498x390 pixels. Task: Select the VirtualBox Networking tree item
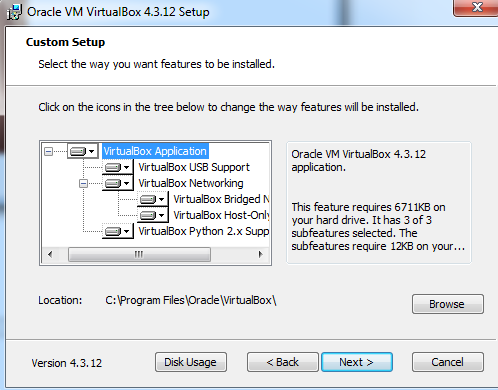pos(191,183)
